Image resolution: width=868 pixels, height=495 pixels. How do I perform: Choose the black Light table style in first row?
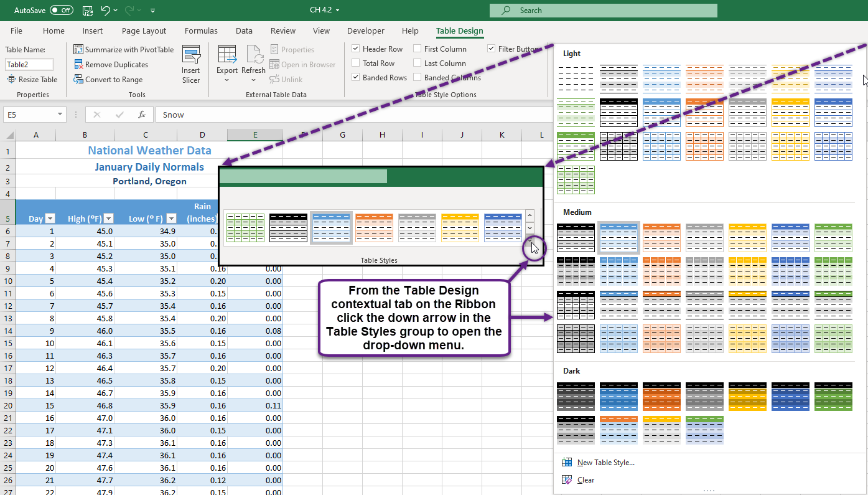click(619, 79)
